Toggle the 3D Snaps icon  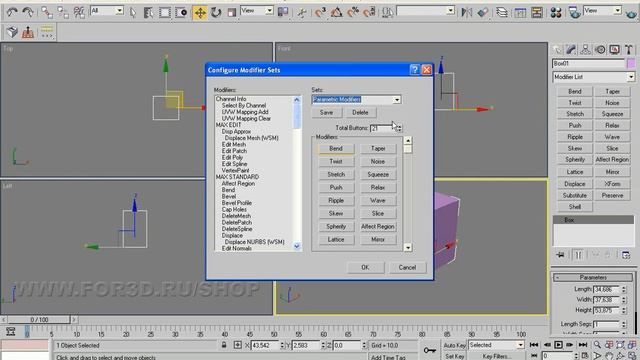pos(320,12)
